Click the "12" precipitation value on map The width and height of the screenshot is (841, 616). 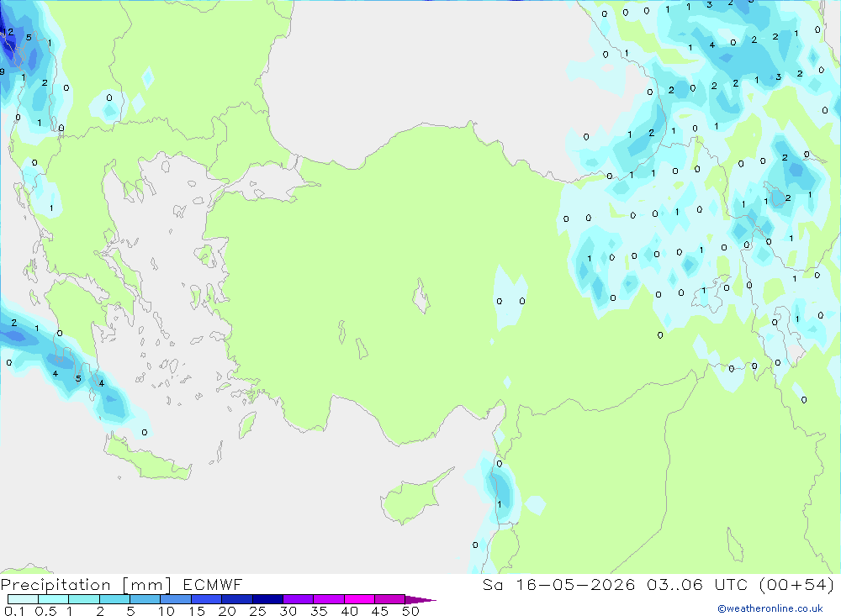coord(8,32)
